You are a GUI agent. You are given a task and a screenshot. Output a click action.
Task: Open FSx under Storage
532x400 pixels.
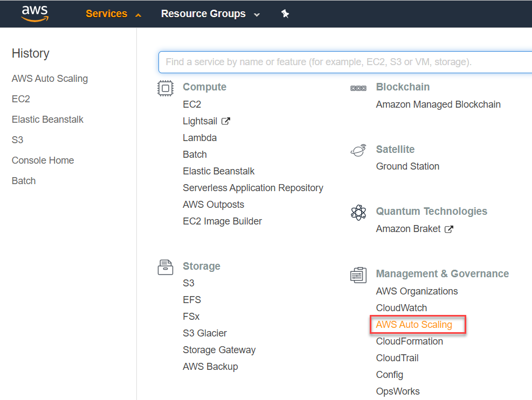[x=191, y=316]
